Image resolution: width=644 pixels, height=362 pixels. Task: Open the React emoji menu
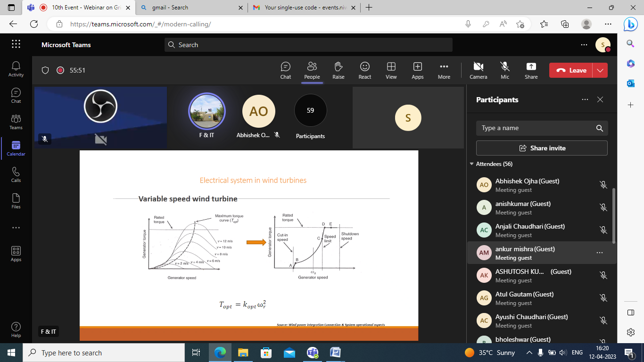(x=364, y=70)
